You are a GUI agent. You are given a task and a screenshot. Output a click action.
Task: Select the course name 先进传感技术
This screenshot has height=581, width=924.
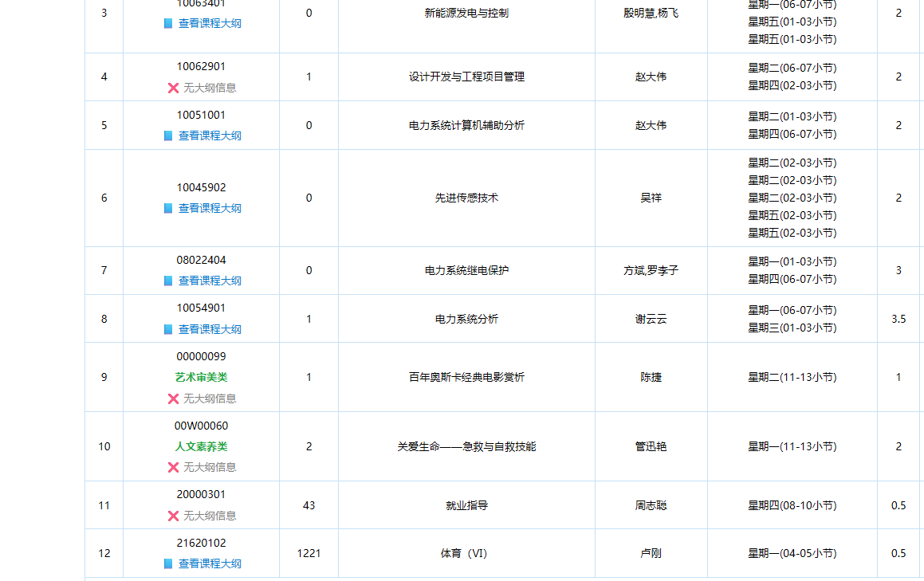467,198
